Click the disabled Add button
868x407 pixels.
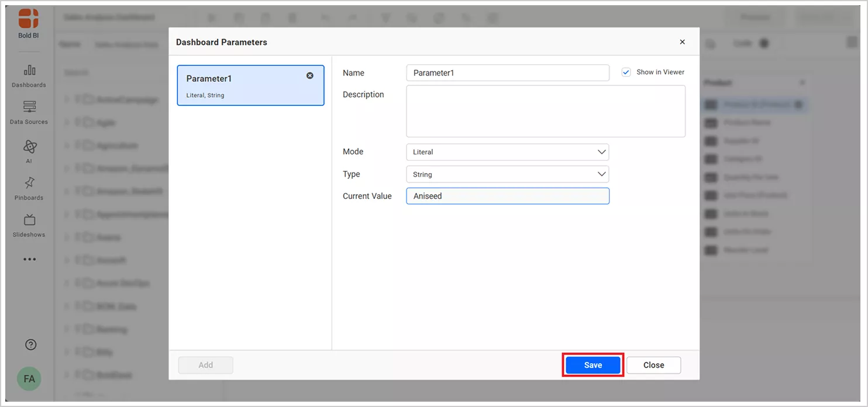(205, 365)
